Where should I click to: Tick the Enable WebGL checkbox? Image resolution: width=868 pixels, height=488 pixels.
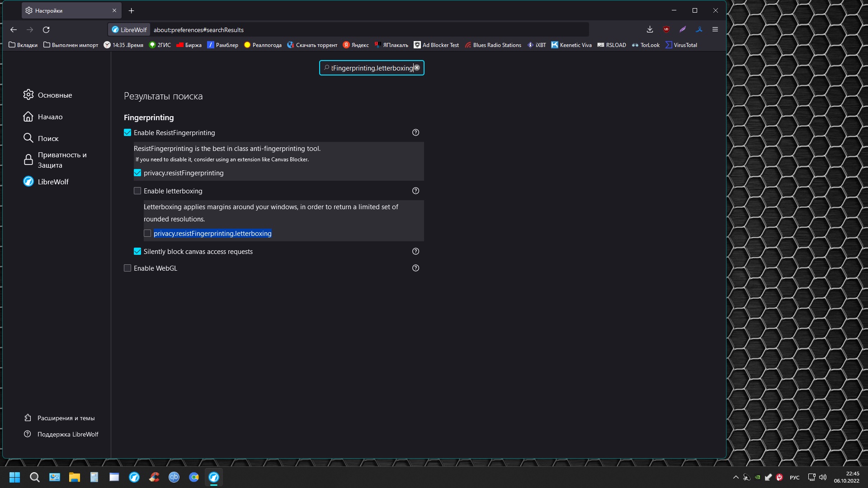(127, 268)
